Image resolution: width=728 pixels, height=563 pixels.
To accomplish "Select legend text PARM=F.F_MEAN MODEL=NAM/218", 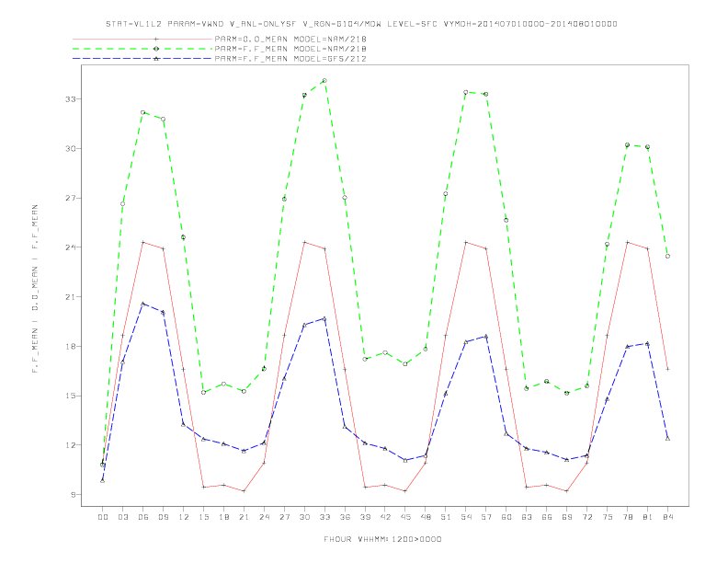I will (290, 49).
